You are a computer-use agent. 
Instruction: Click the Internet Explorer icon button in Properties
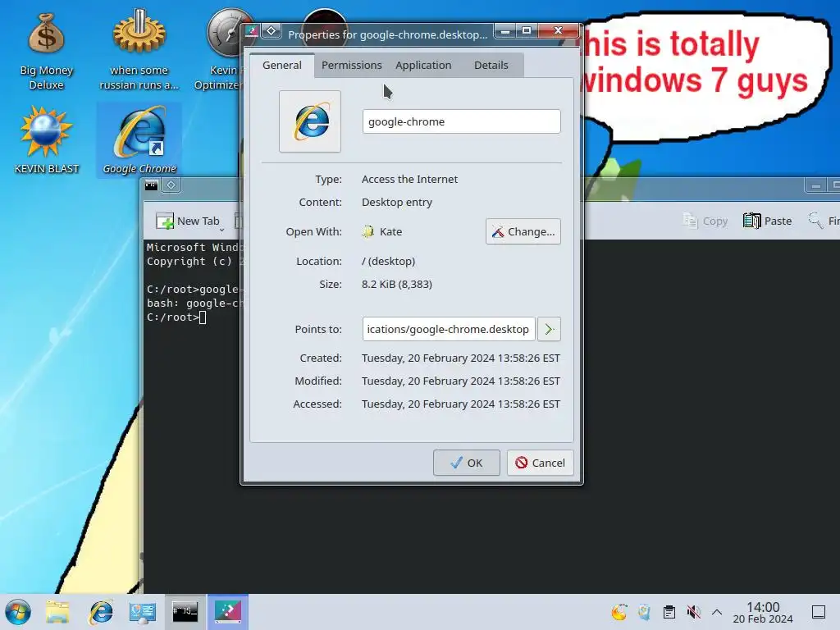(310, 121)
